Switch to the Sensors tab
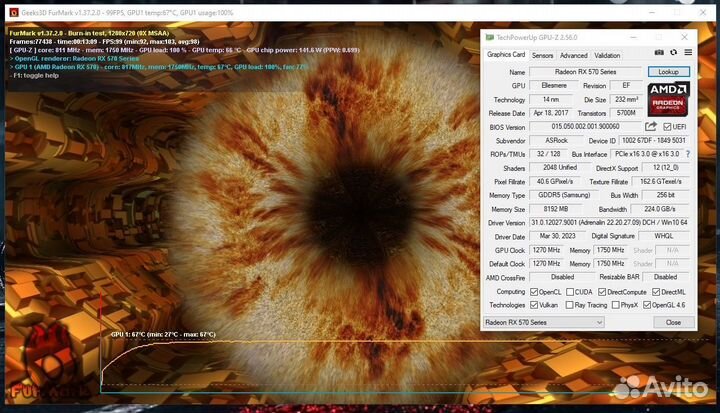Viewport: 720px width, 413px height. [542, 55]
